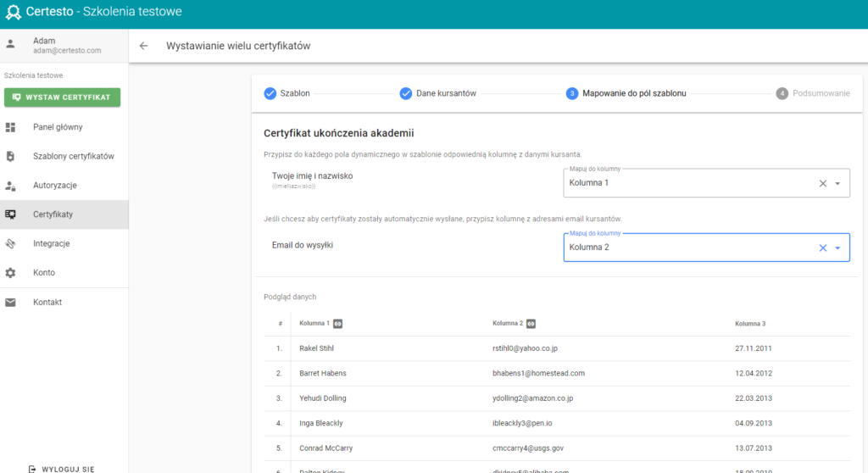
Task: Clear the Kolumna 1 mapping selection
Action: tap(822, 183)
